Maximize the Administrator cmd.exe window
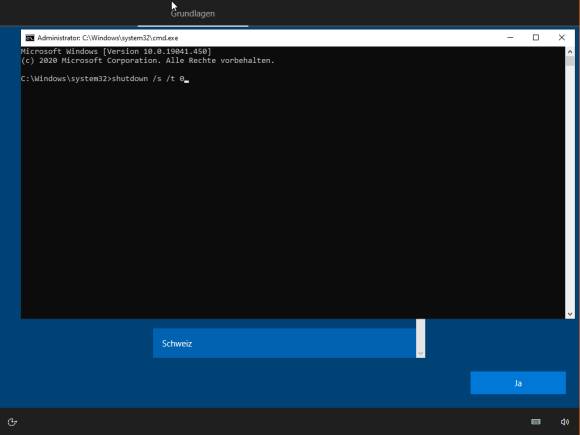Image resolution: width=580 pixels, height=435 pixels. pos(536,37)
